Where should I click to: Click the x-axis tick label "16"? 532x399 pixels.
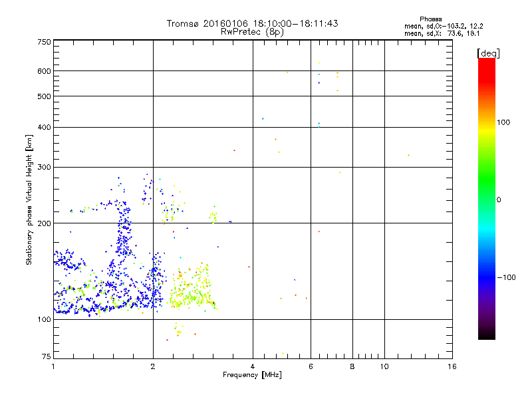click(452, 366)
